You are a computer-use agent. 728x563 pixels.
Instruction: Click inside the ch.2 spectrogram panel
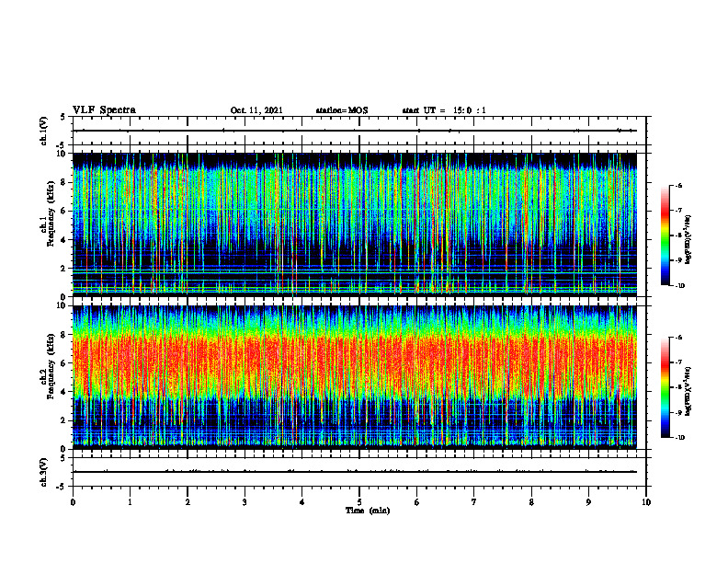pyautogui.click(x=355, y=377)
